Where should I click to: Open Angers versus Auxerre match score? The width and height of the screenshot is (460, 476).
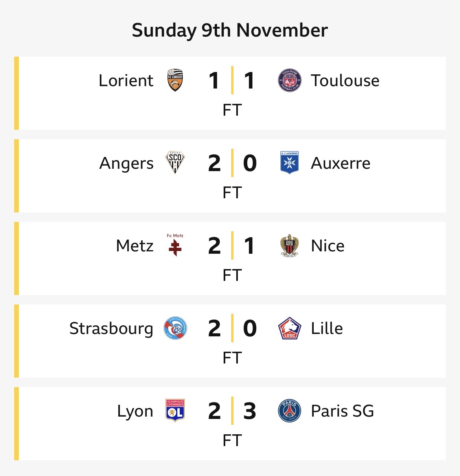[x=232, y=163]
